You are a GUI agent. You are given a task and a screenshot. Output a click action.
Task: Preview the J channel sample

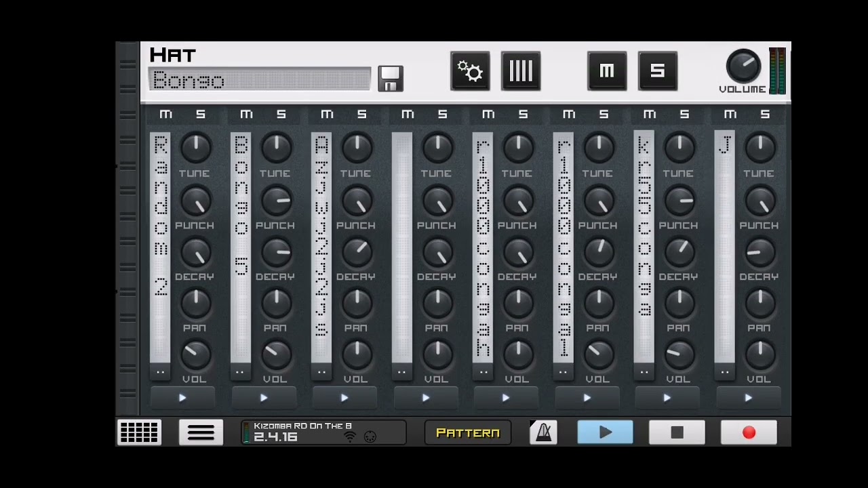pos(748,398)
